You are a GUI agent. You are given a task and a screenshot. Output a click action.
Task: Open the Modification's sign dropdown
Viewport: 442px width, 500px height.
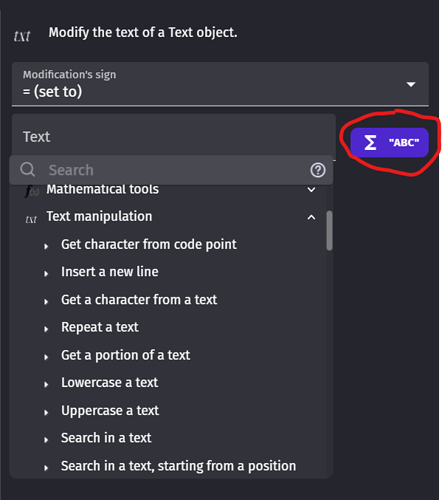[220, 84]
